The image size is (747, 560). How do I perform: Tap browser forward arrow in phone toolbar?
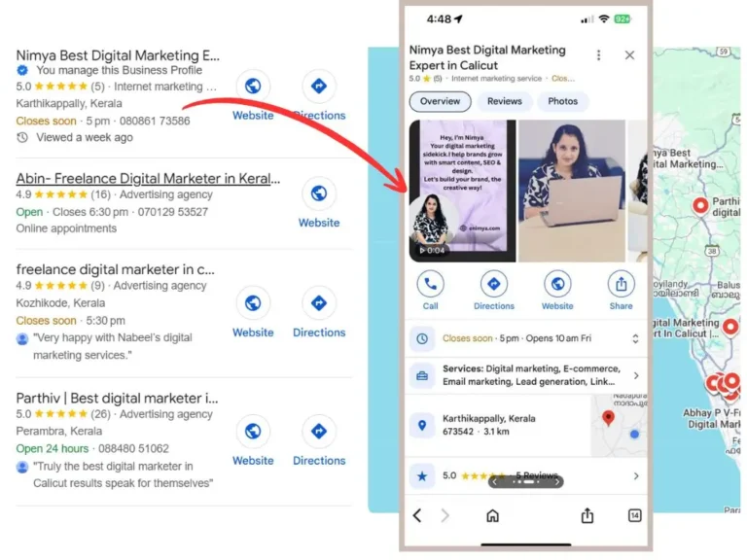445,515
